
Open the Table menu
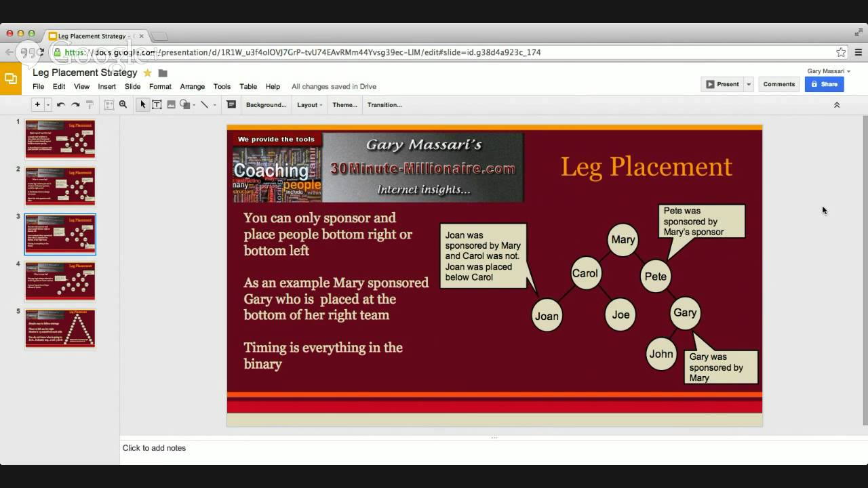point(248,87)
